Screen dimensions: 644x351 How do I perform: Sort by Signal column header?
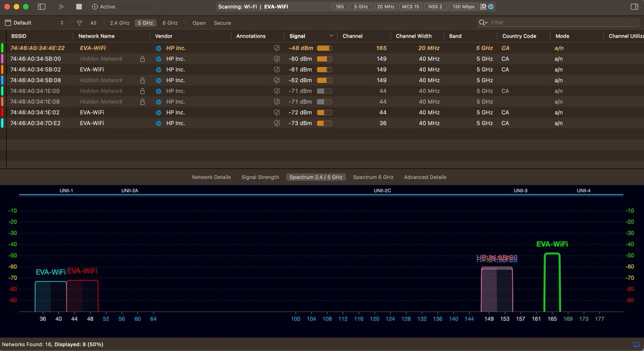click(297, 36)
